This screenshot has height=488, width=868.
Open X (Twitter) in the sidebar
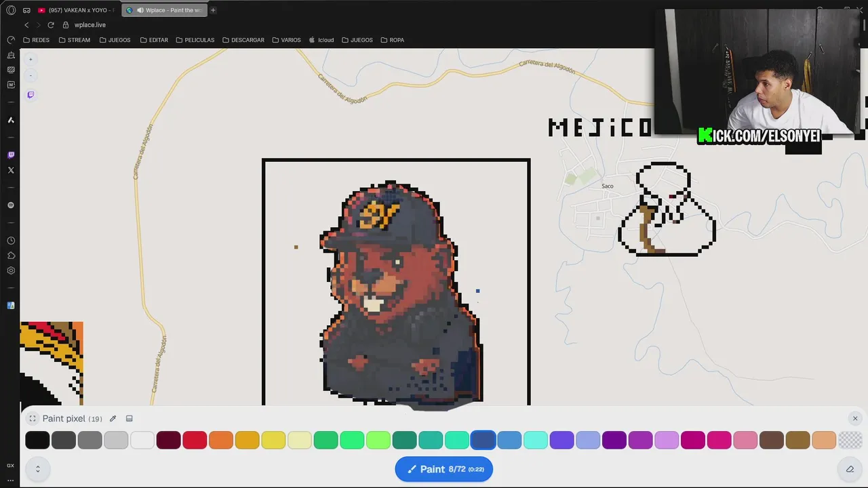pos(11,170)
